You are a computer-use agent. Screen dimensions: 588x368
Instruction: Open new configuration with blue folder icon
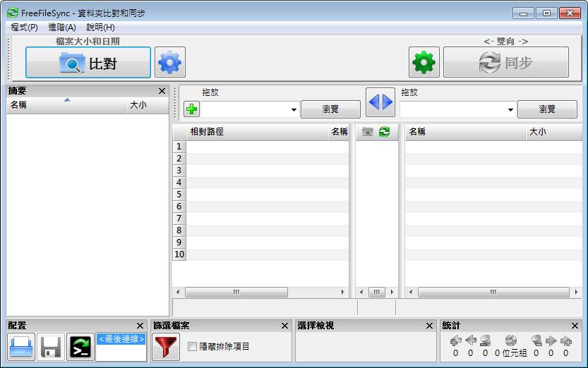pos(21,347)
